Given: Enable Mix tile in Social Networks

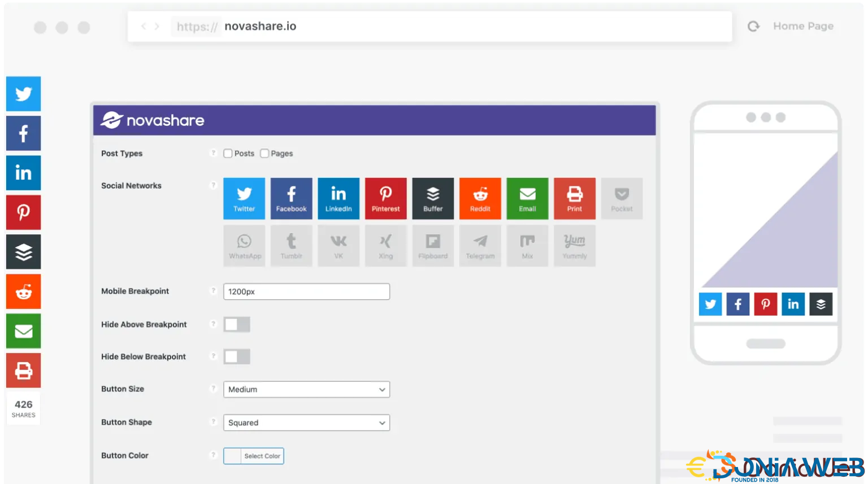Looking at the screenshot, I should point(527,246).
